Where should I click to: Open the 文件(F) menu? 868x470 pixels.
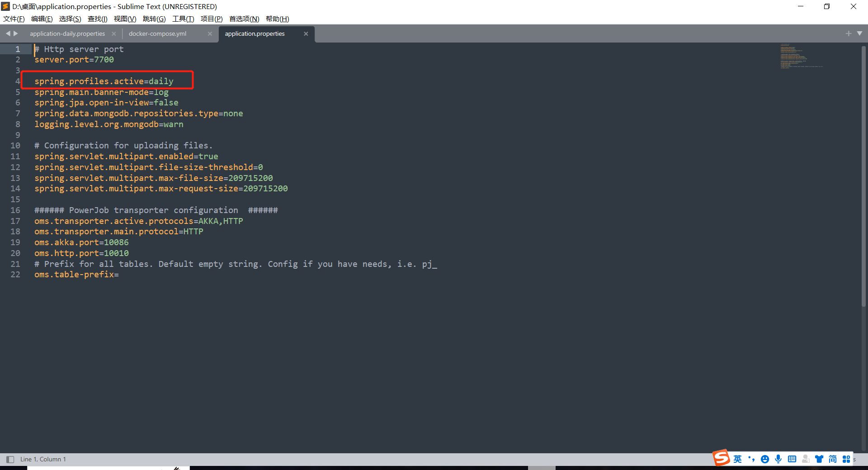[14, 19]
